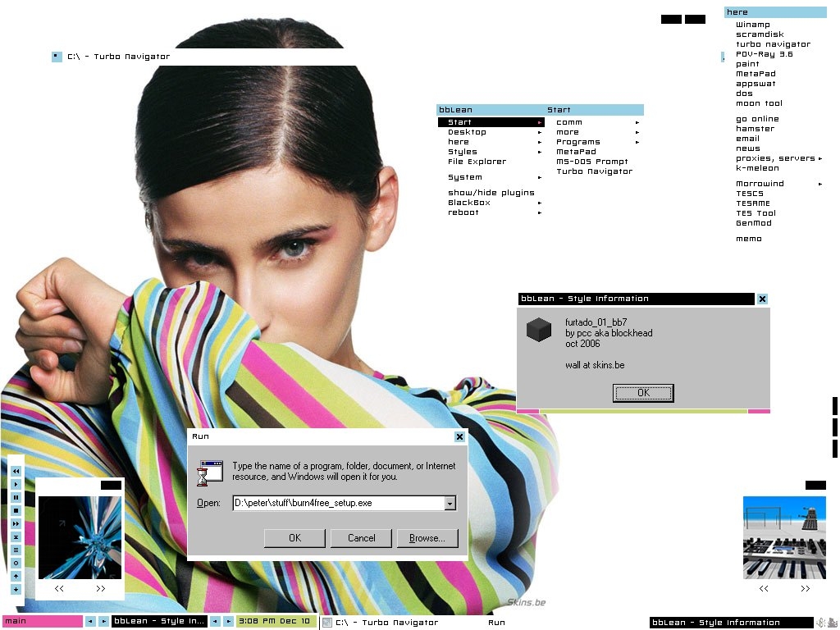Expand the Morrowind submenu in here menu

(776, 184)
